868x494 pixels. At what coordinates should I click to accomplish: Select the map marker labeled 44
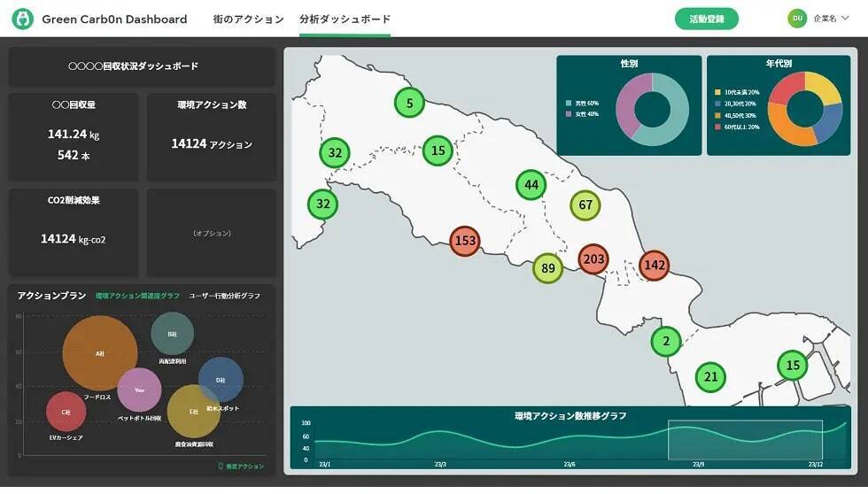531,185
